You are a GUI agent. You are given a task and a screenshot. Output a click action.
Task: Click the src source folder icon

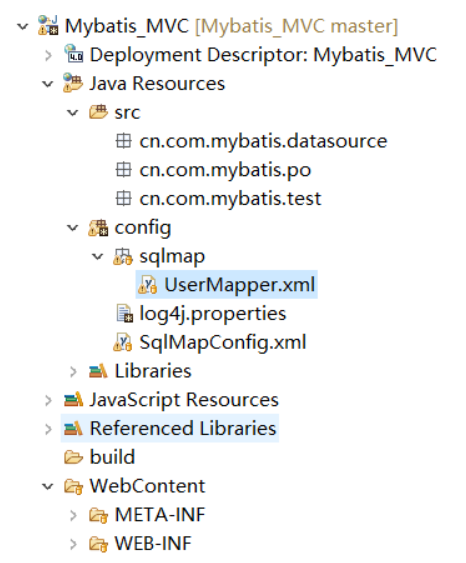98,112
